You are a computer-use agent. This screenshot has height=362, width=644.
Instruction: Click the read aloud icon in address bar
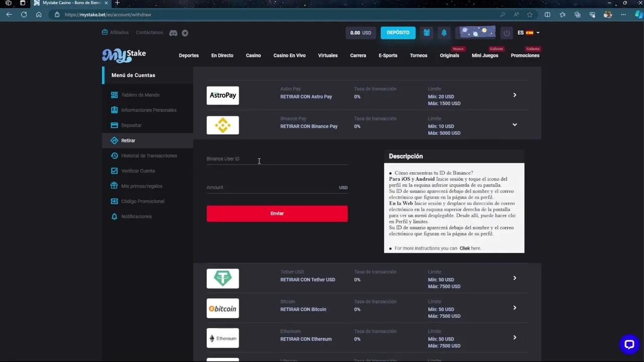coord(516,15)
